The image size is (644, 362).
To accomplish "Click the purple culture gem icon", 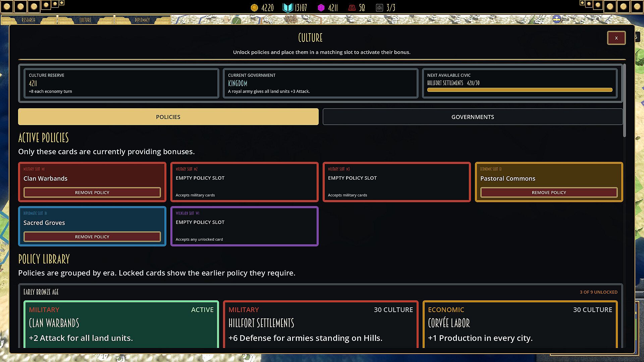I will coord(321,8).
